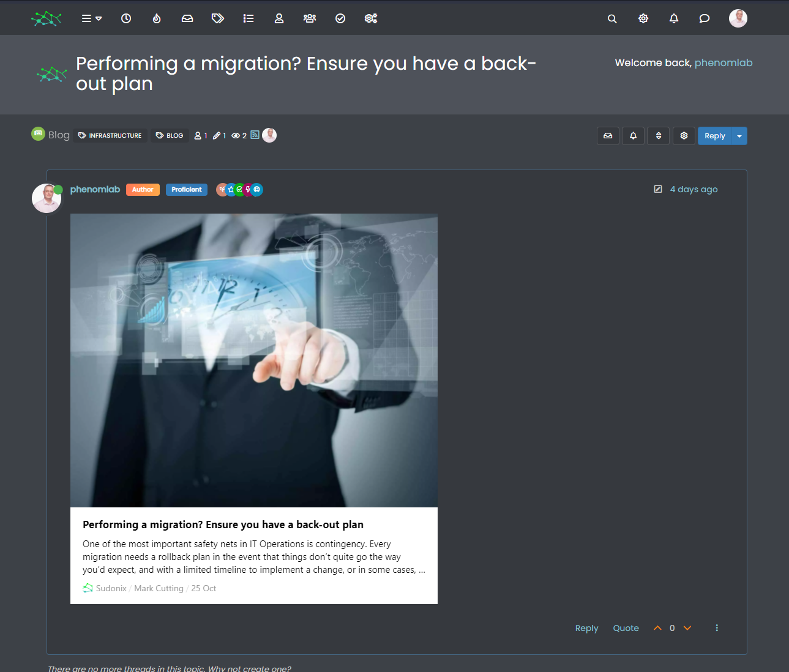Toggle topic watch bell button

[x=634, y=136]
